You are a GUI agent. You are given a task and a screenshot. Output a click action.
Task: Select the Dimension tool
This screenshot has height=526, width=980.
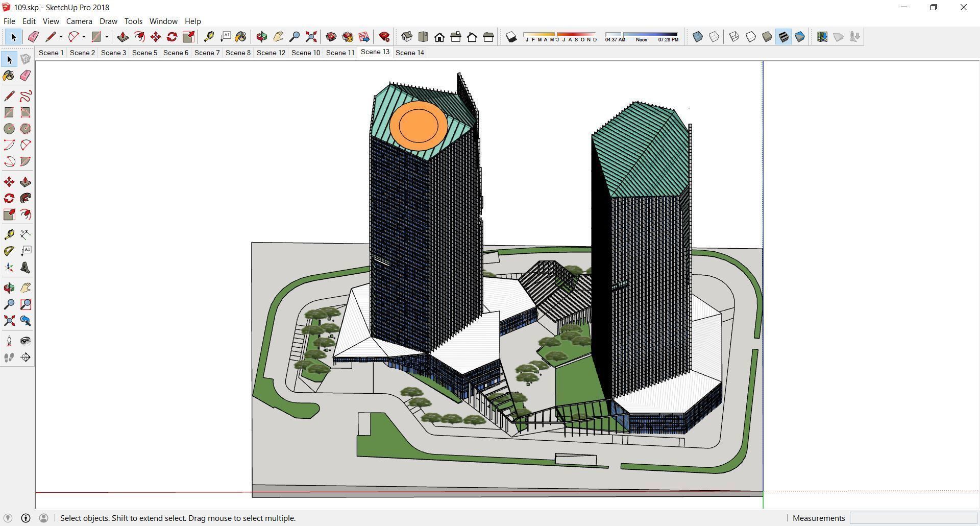coord(26,234)
